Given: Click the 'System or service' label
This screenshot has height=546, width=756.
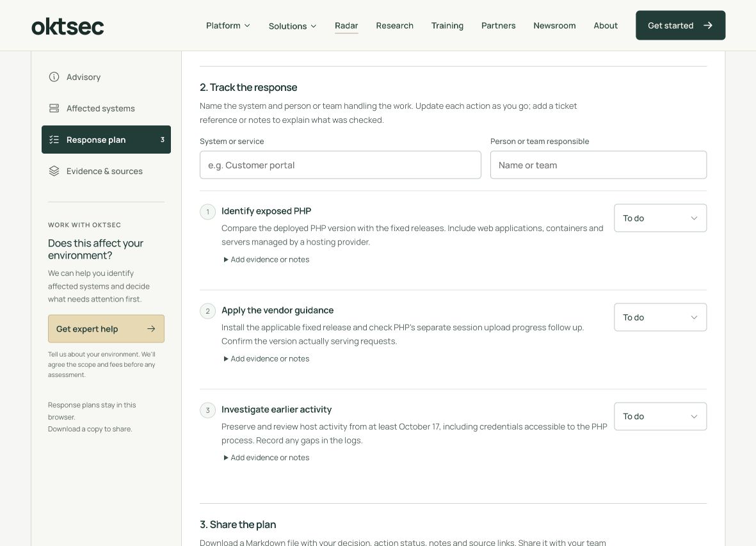Looking at the screenshot, I should (232, 141).
